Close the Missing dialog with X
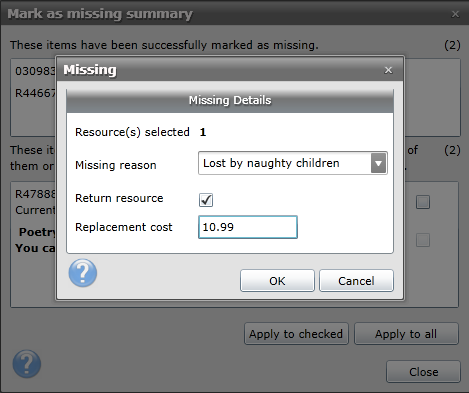The image size is (469, 393). [388, 70]
